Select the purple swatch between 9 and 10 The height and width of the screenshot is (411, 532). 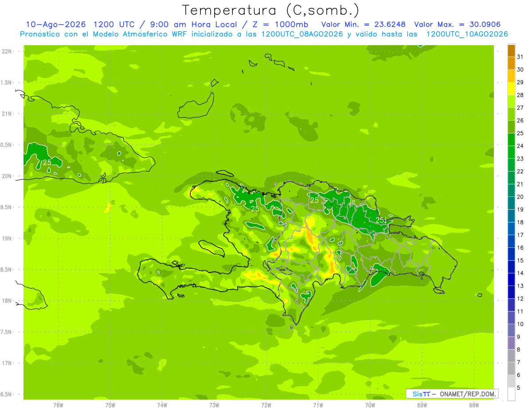pyautogui.click(x=511, y=330)
